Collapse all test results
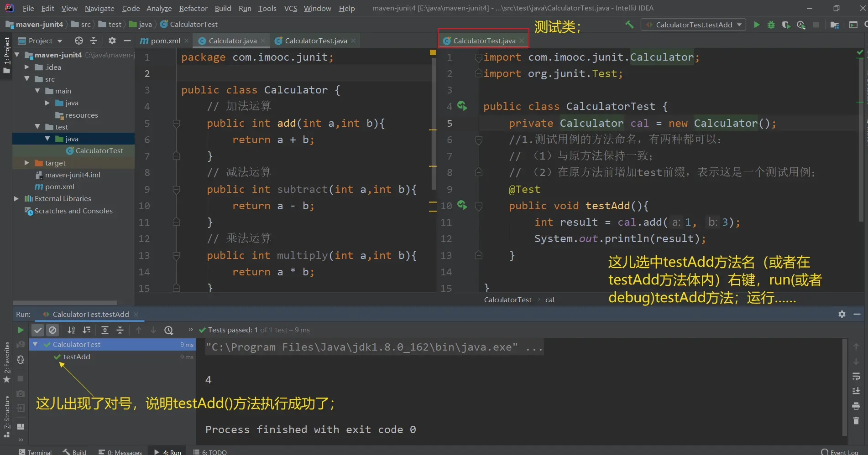Image resolution: width=868 pixels, height=455 pixels. [120, 330]
